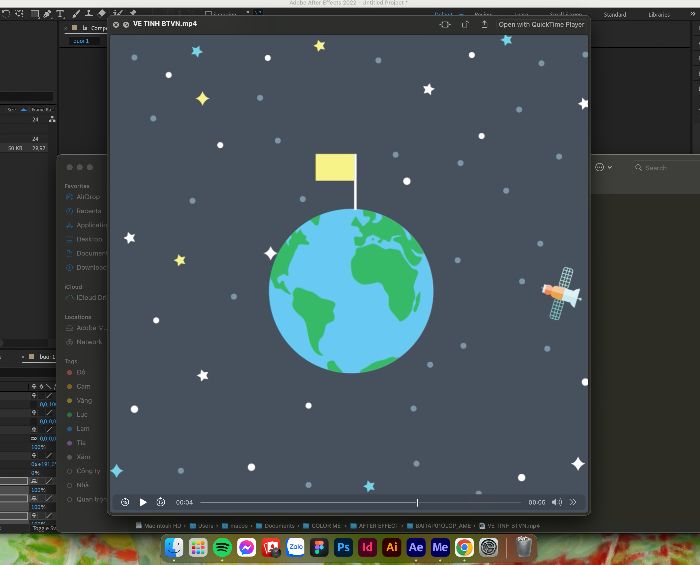Screen dimensions: 700x565
Task: Select the Xám gray tag
Action: [79, 457]
